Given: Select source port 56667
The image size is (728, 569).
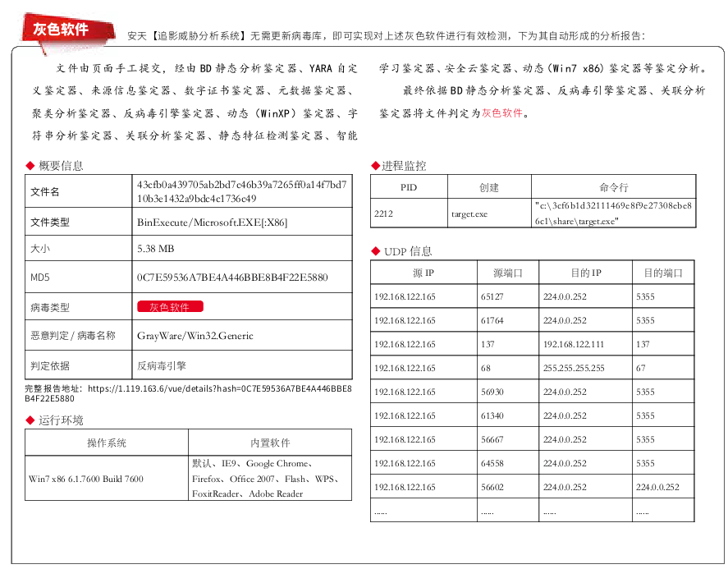Looking at the screenshot, I should (x=492, y=439).
